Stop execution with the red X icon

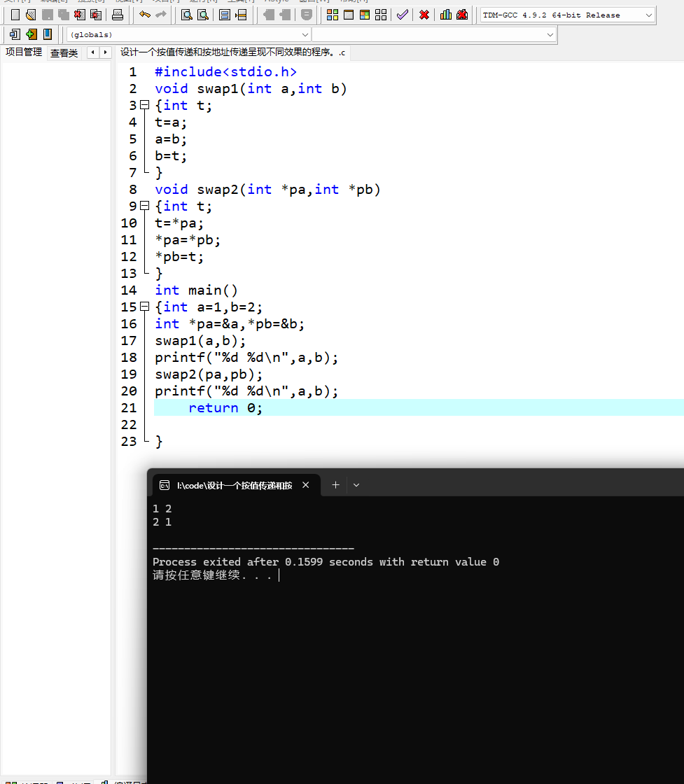click(x=424, y=15)
